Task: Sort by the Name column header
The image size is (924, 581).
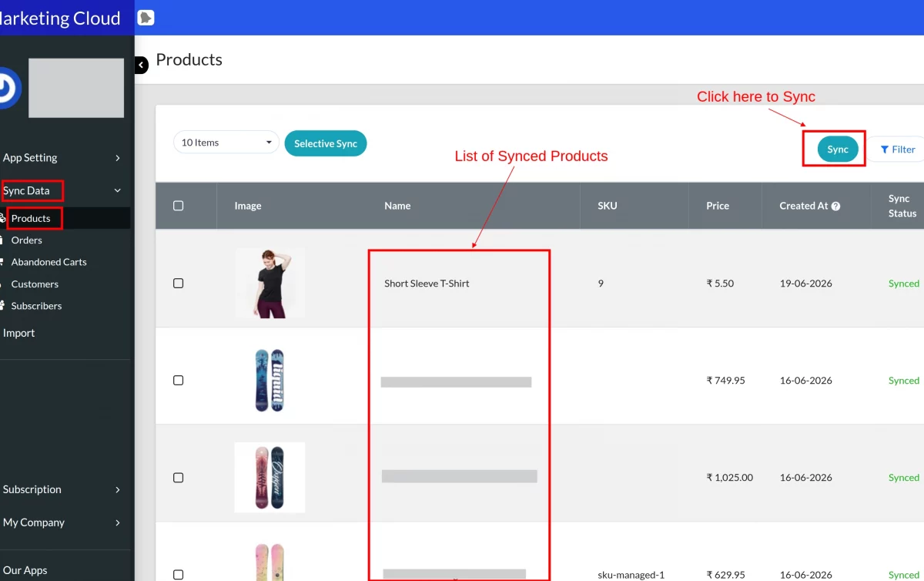Action: [397, 206]
